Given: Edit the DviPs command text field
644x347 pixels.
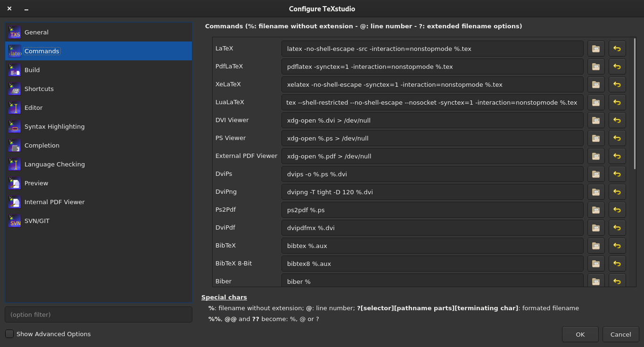Looking at the screenshot, I should click(x=432, y=174).
